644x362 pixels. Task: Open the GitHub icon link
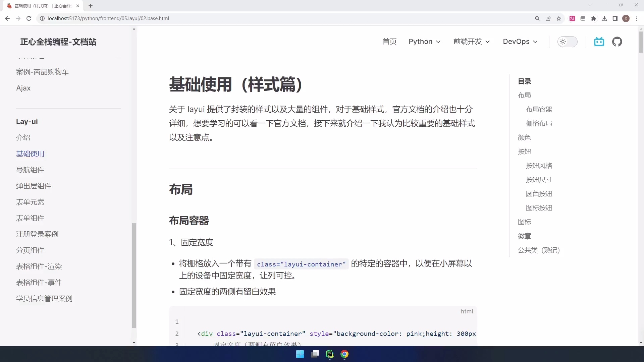pyautogui.click(x=617, y=42)
